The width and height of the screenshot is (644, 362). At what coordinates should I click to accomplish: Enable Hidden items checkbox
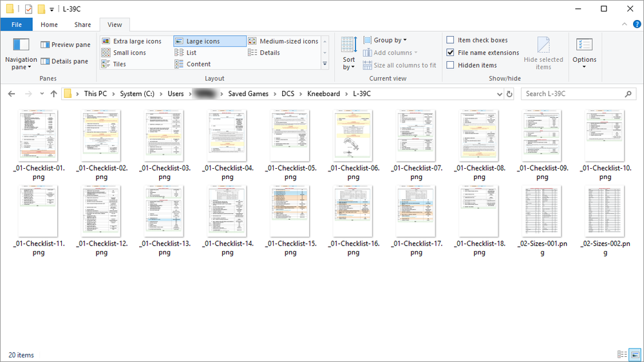451,65
